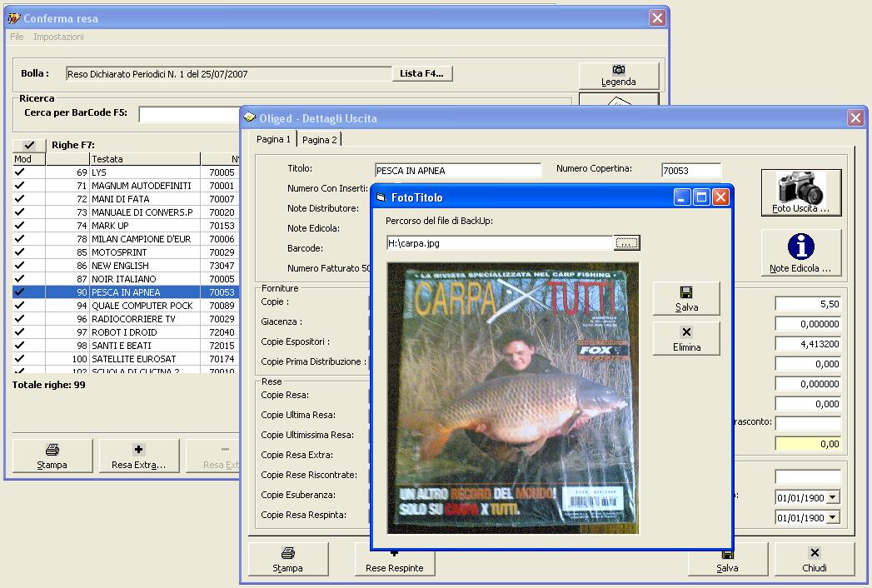Viewport: 872px width, 588px height.
Task: Toggle Mod check for MARK UP row
Action: coord(19,226)
